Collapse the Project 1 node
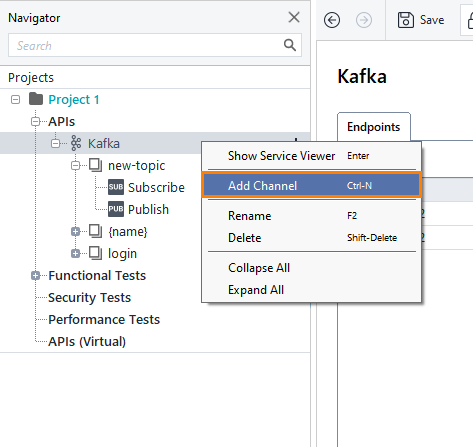 [x=15, y=99]
